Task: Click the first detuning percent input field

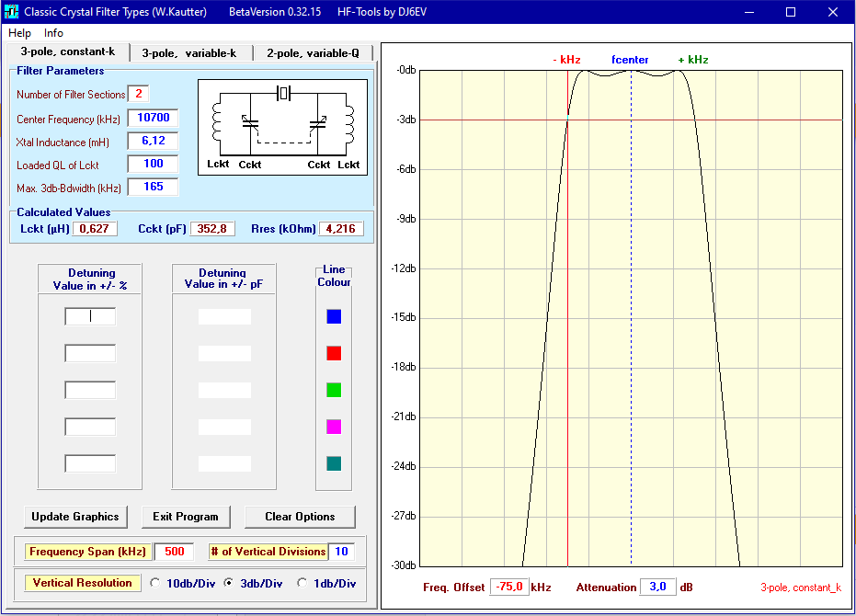Action: [x=90, y=317]
